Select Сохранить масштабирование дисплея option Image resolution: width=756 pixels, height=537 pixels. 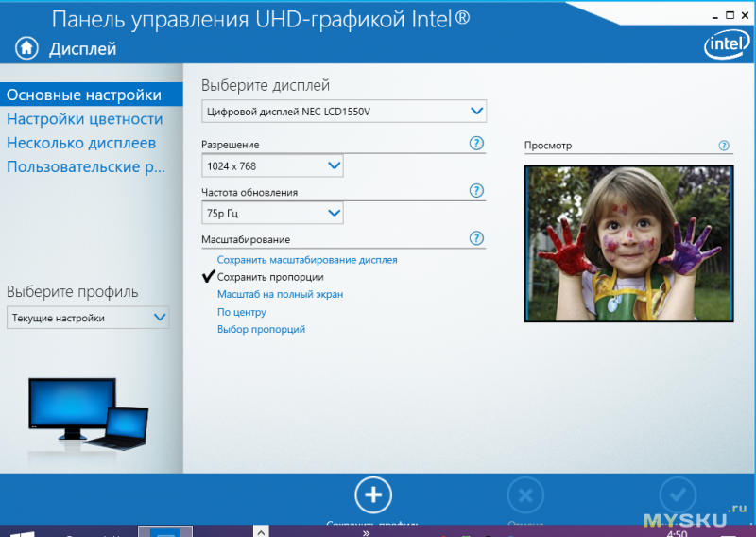tap(307, 259)
